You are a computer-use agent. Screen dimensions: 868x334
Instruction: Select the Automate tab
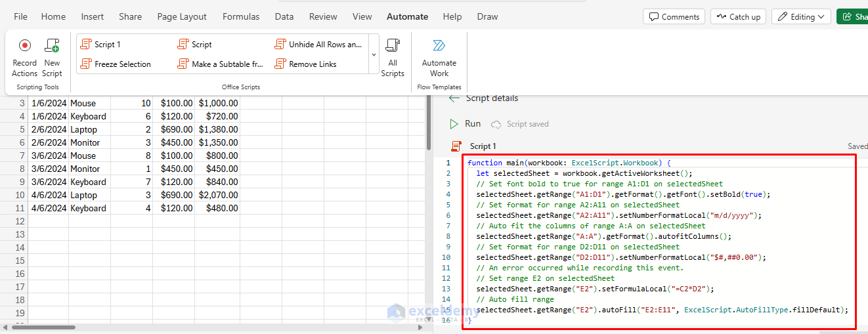coord(407,16)
